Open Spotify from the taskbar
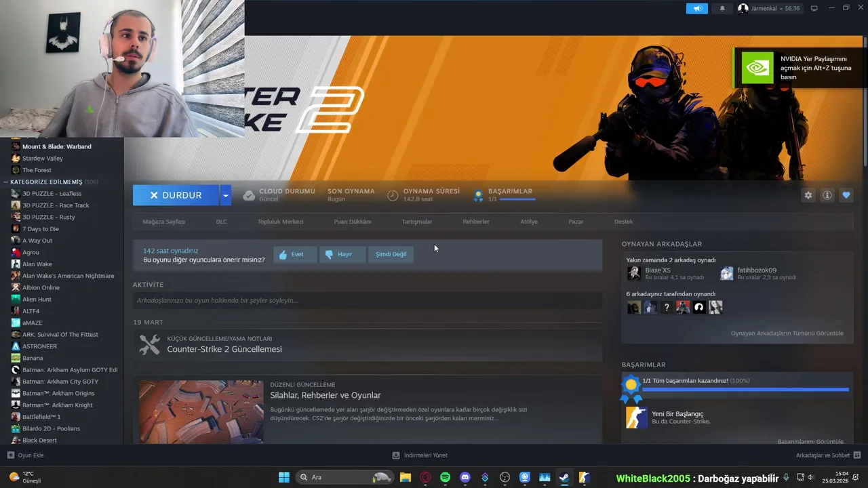Image resolution: width=868 pixels, height=488 pixels. [x=445, y=477]
